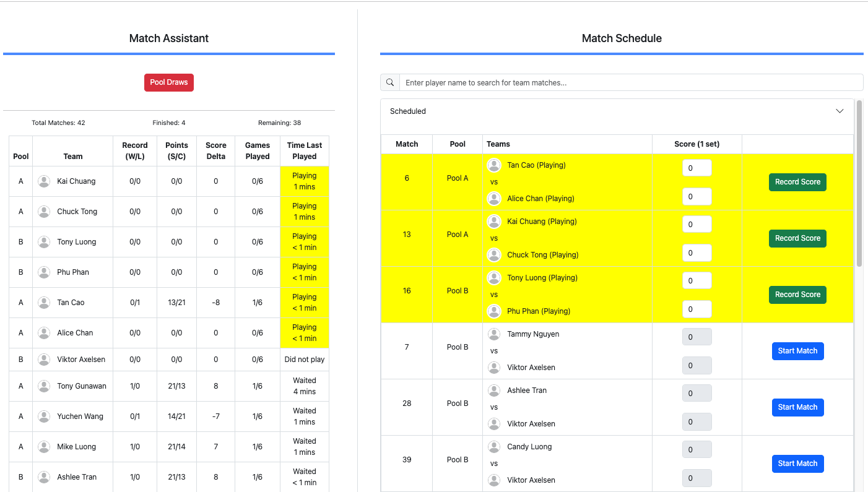Record score for match 6
Viewport: 868px width, 492px height.
click(x=797, y=182)
